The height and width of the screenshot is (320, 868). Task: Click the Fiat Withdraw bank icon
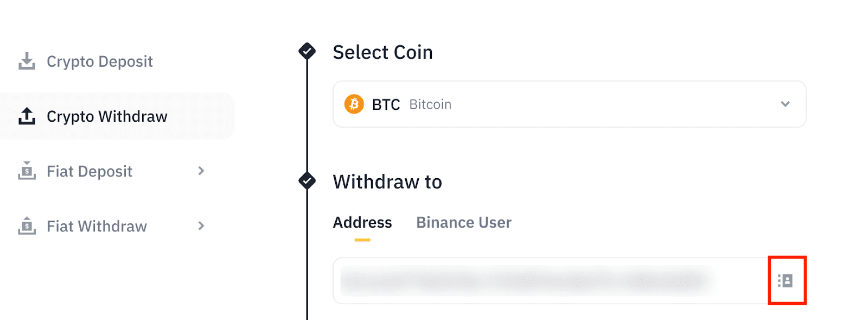tap(27, 225)
